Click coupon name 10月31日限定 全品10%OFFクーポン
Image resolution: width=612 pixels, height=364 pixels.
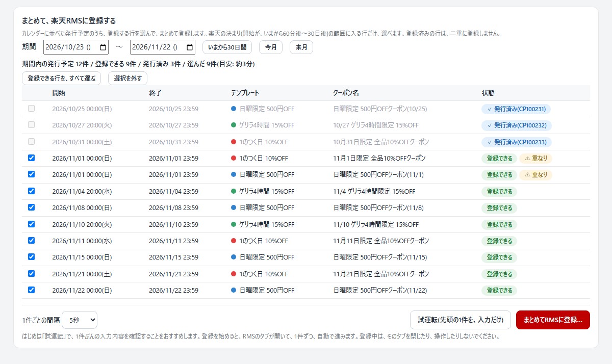381,142
